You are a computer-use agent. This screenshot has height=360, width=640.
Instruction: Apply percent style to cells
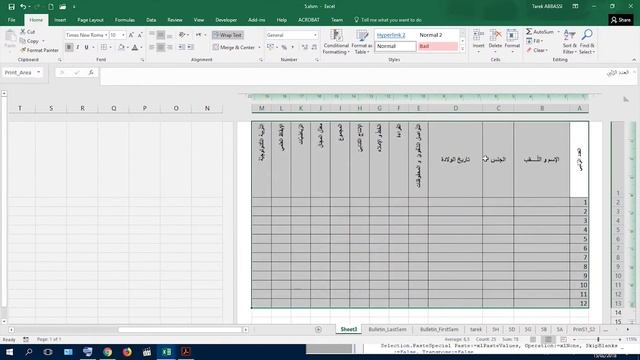[x=284, y=47]
